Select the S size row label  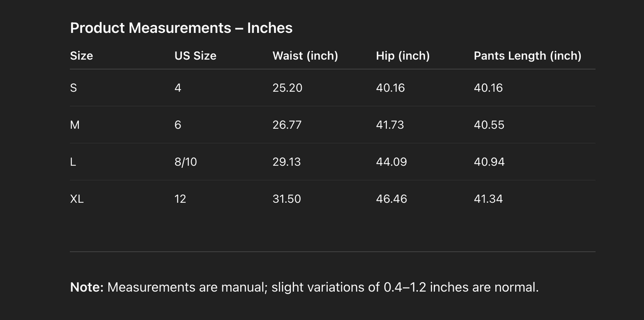74,88
